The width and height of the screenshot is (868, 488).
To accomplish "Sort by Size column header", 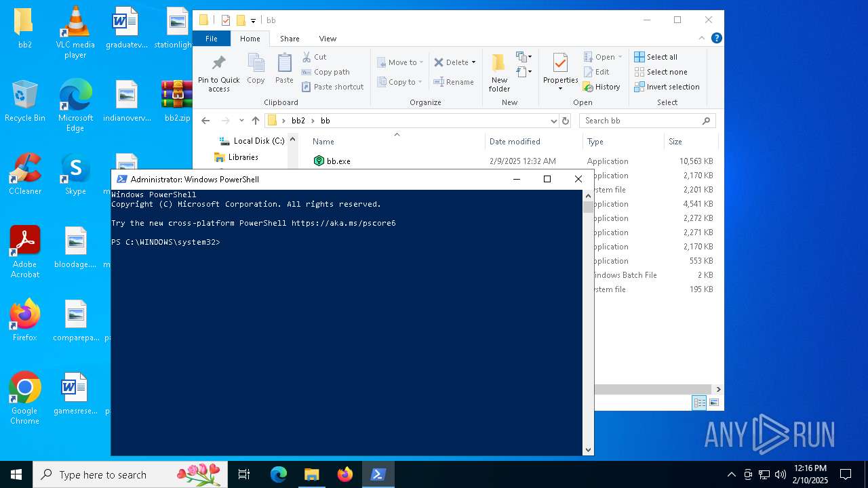I will tap(690, 142).
